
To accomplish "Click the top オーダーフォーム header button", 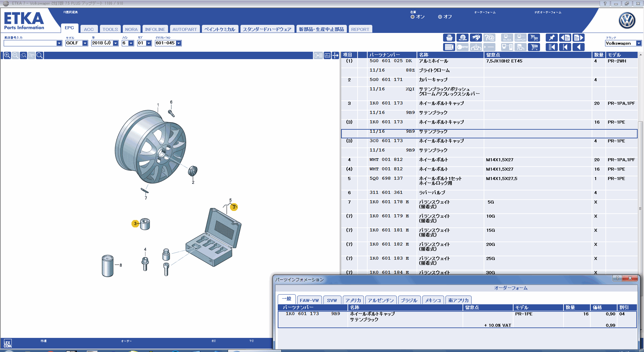I will point(485,12).
